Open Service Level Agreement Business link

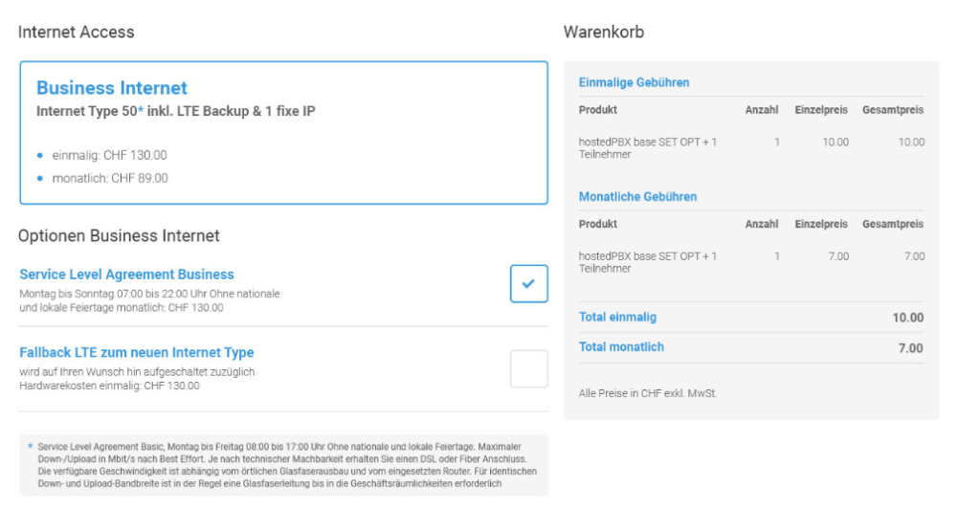tap(127, 275)
